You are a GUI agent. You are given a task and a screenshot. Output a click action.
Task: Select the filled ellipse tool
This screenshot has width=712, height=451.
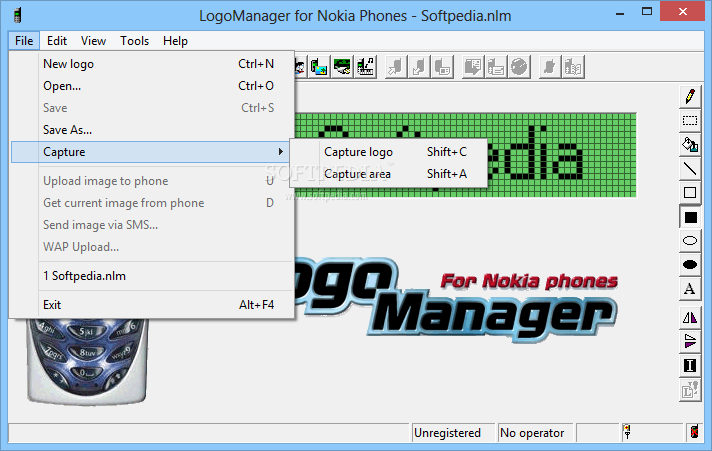click(x=690, y=265)
